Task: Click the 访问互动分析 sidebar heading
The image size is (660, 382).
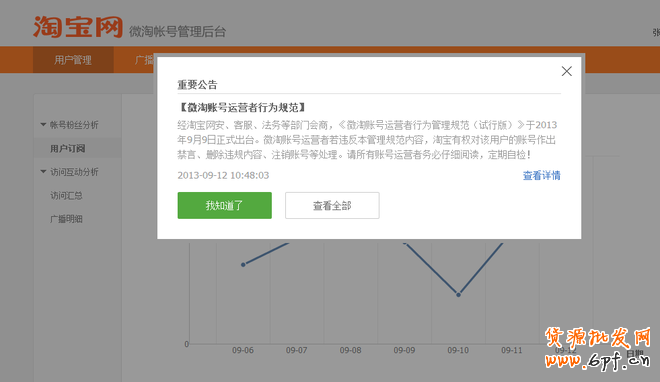Action: (x=74, y=172)
